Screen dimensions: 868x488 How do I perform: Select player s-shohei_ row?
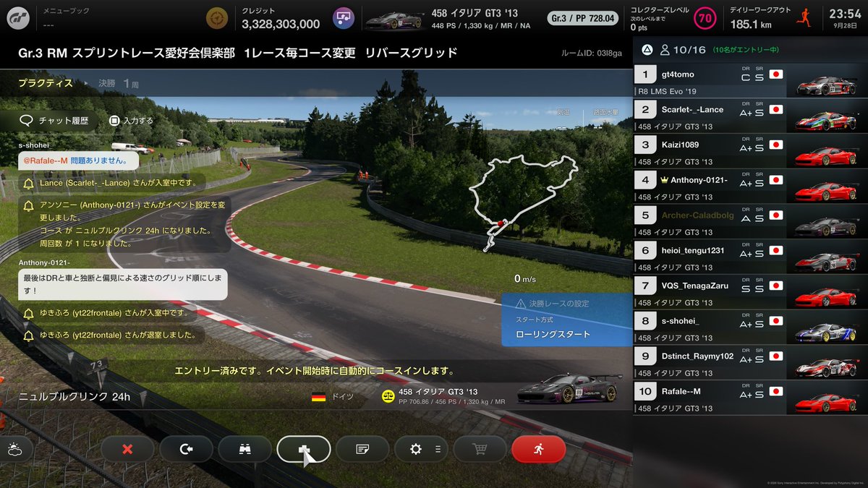coord(750,328)
